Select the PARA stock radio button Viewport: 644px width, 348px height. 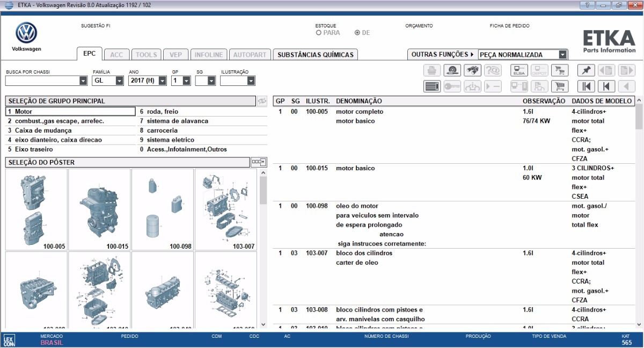pos(319,33)
